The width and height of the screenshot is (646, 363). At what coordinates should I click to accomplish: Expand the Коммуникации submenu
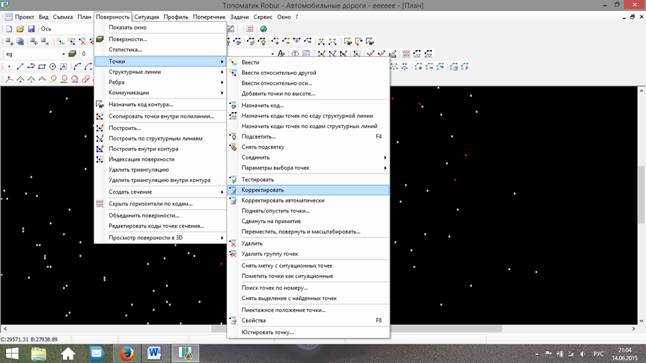pos(222,93)
